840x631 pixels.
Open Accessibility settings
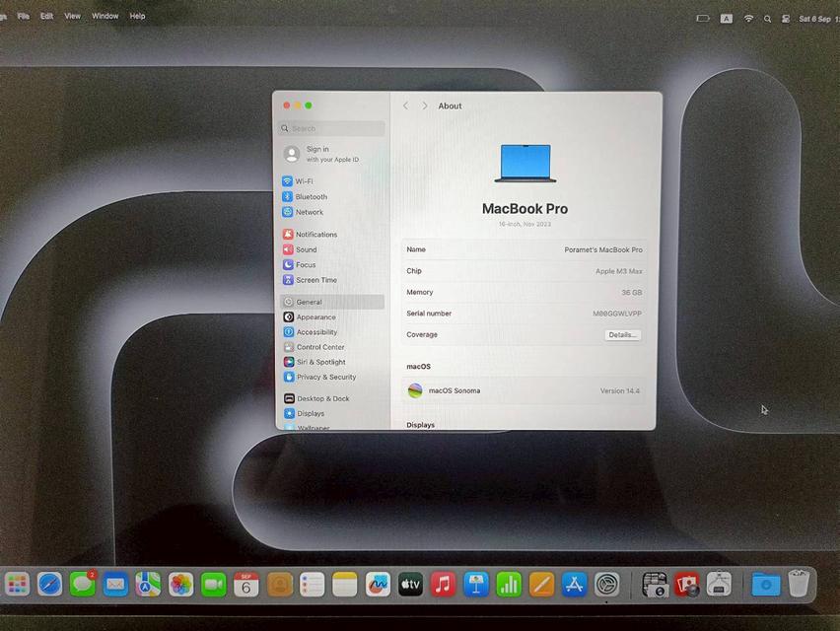point(311,332)
